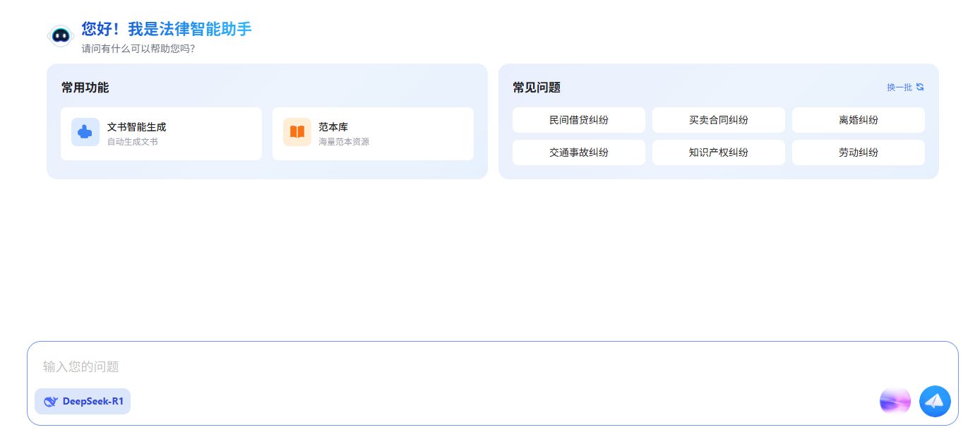
Task: Click the 换一批 link to refresh questions
Action: tap(899, 88)
